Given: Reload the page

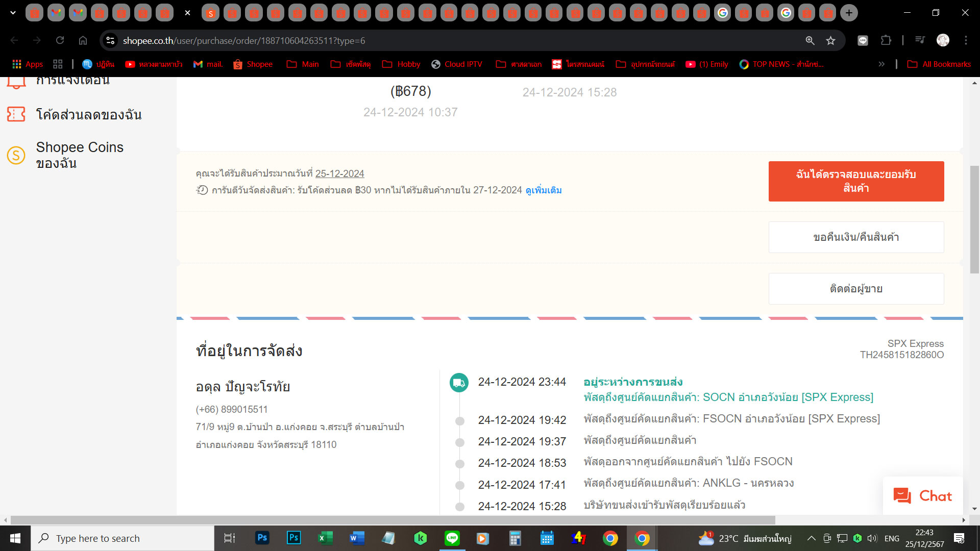Looking at the screenshot, I should pyautogui.click(x=60, y=41).
